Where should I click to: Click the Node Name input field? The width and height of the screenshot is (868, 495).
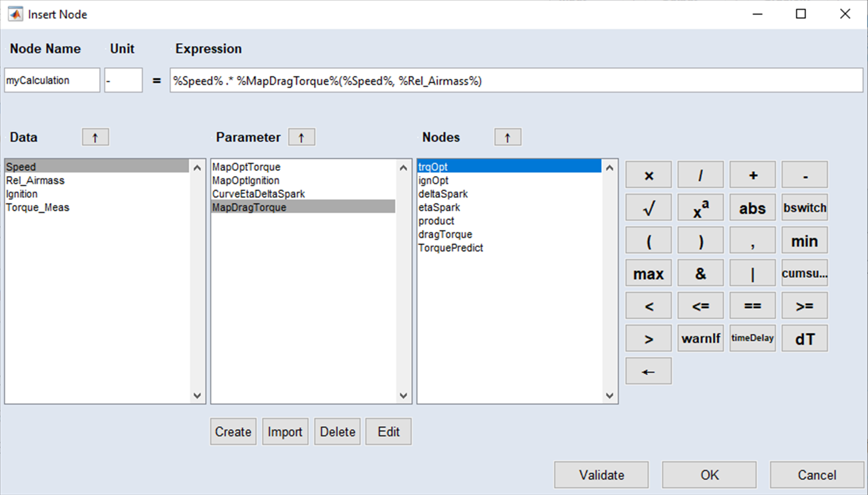coord(52,80)
